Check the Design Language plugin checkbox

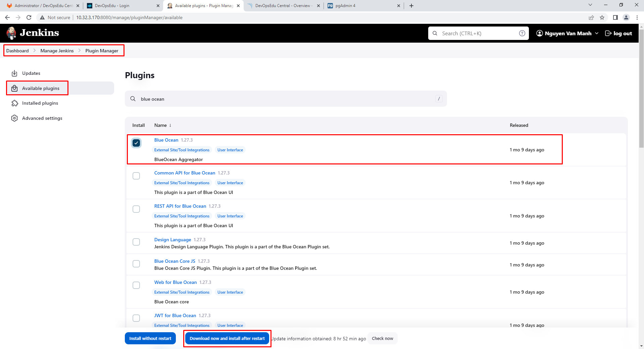(136, 242)
